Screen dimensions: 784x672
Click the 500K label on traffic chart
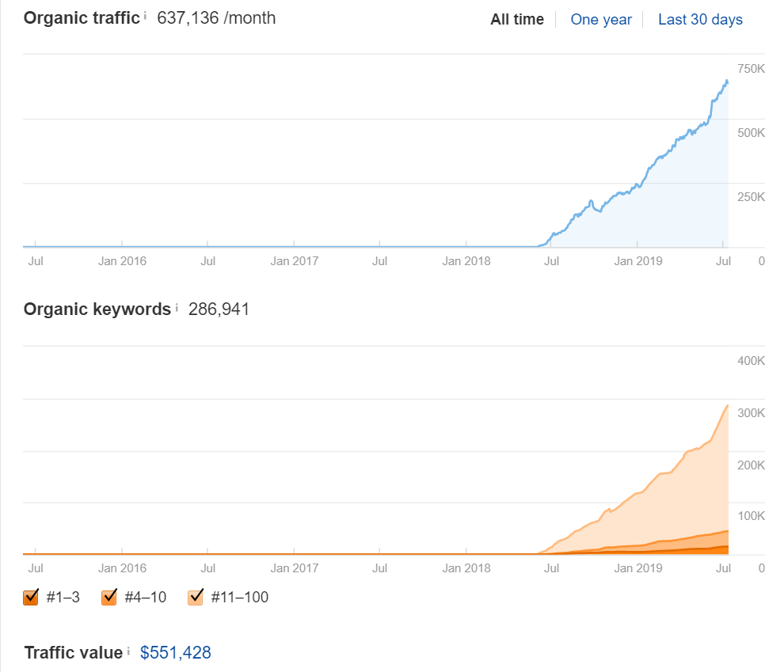click(x=751, y=133)
